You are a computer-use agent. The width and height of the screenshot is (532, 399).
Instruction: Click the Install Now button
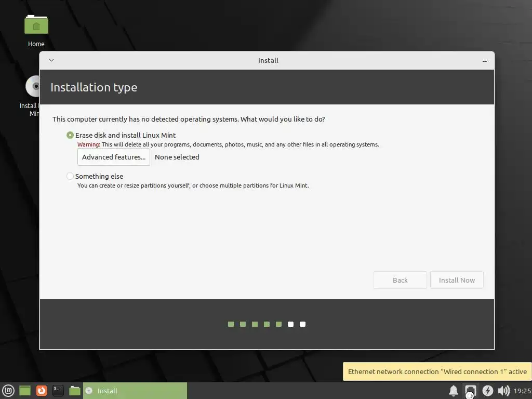pos(457,280)
